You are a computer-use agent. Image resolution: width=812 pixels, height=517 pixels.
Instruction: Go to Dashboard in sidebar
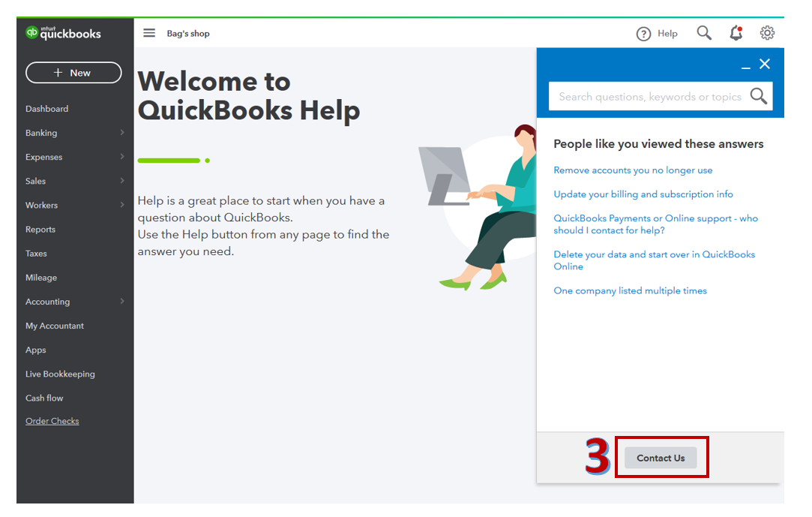(46, 109)
